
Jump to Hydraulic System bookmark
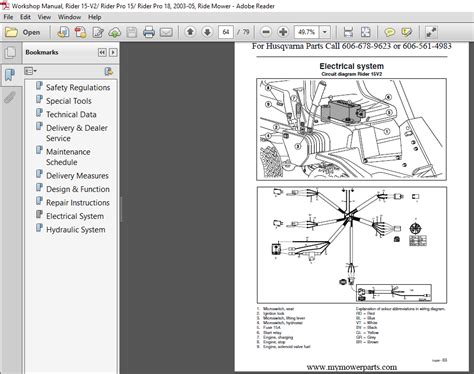[76, 230]
